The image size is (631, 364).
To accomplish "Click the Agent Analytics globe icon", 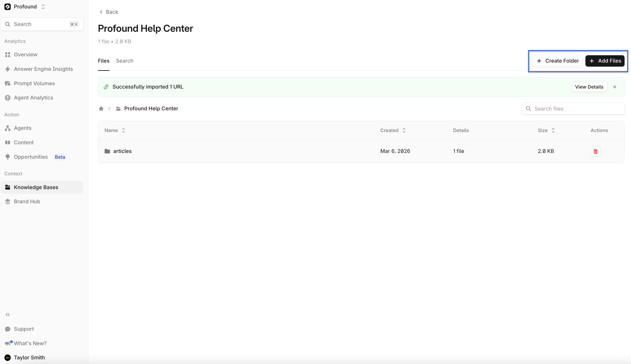I will click(x=8, y=98).
